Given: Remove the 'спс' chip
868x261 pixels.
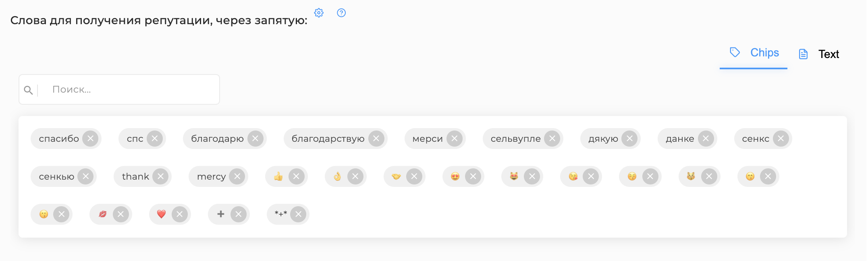Looking at the screenshot, I should 155,139.
